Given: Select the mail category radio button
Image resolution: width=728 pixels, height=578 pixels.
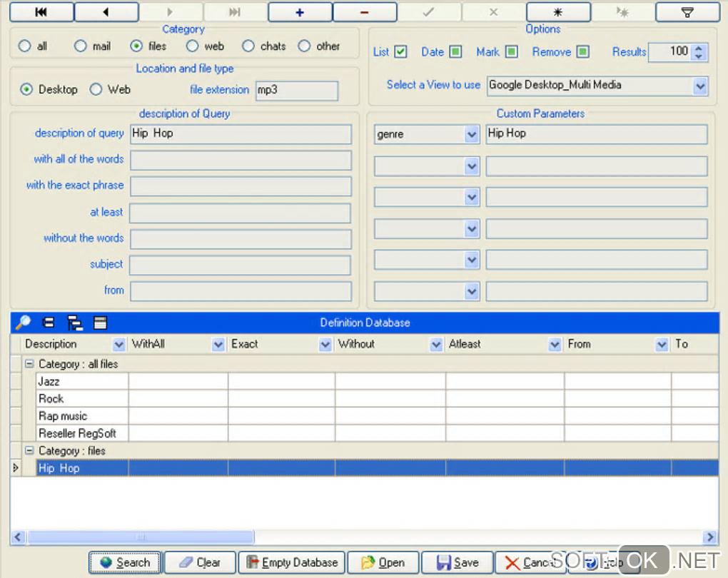Looking at the screenshot, I should (x=81, y=46).
